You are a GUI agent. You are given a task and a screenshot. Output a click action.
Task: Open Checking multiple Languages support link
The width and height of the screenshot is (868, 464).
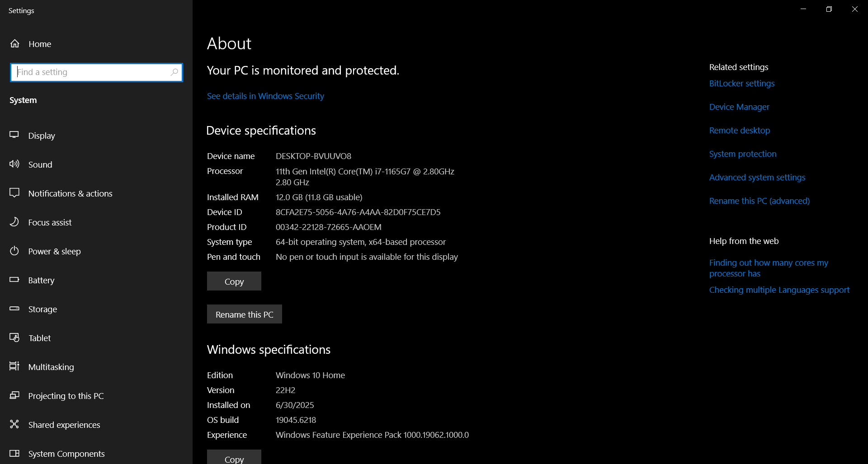pyautogui.click(x=779, y=290)
